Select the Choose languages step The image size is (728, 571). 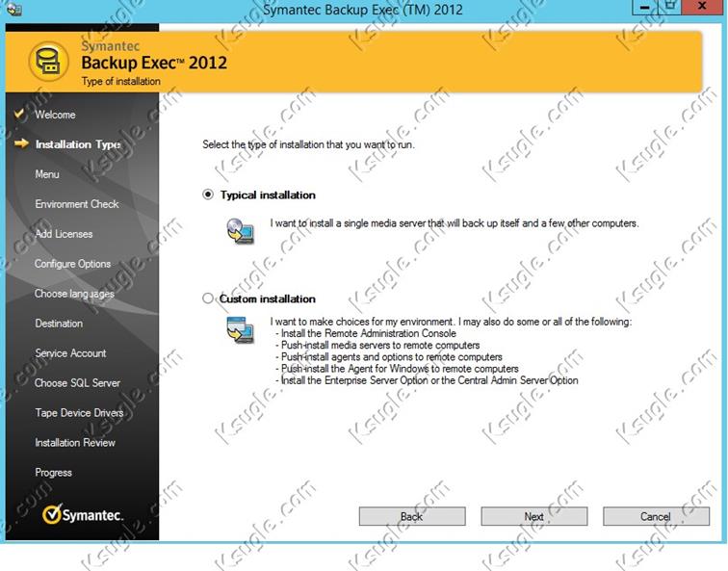click(74, 294)
